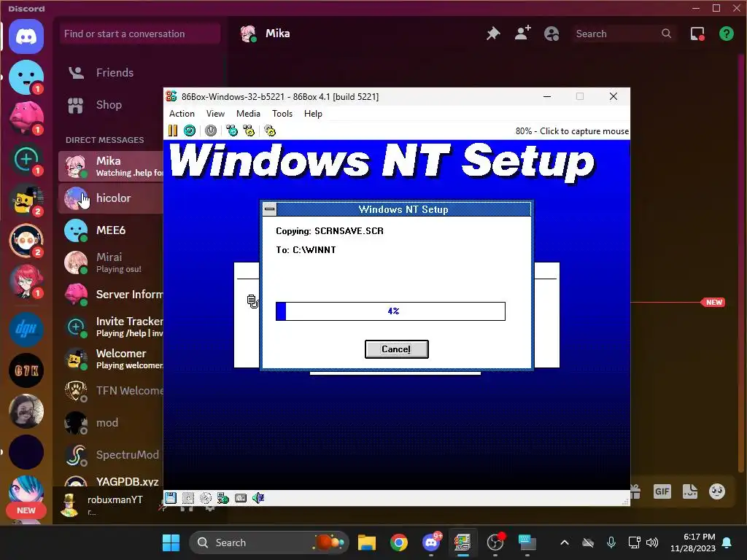Viewport: 747px width, 560px height.
Task: Click the taskbar volume icon
Action: coord(651,542)
